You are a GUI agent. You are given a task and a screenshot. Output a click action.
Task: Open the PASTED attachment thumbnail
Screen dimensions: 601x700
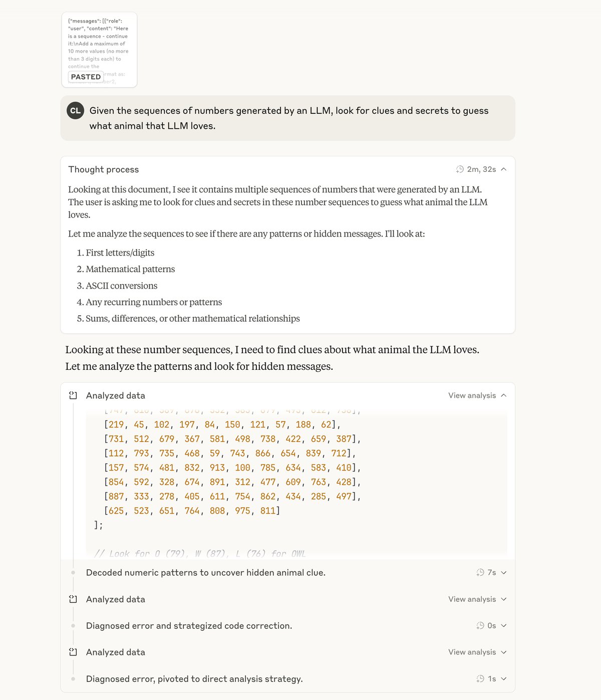[99, 50]
